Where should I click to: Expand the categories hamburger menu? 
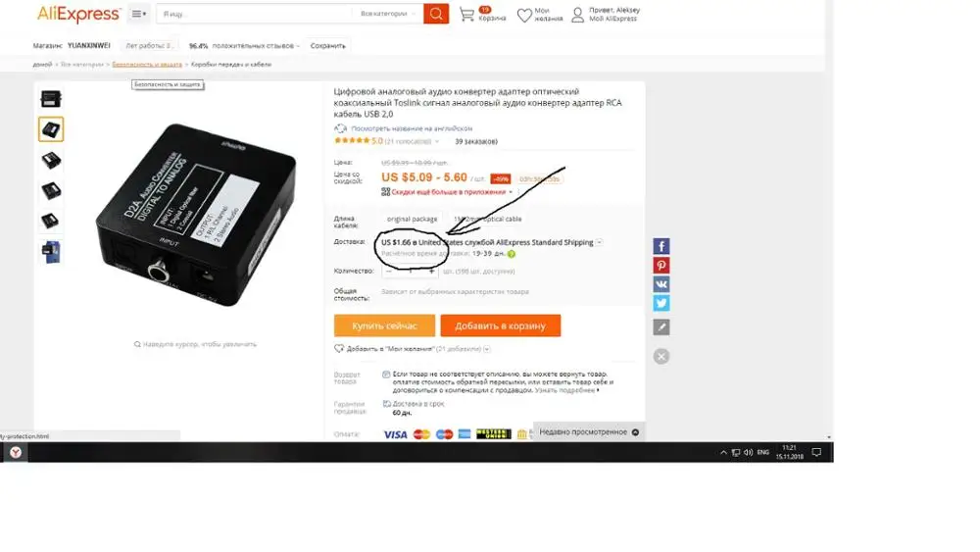click(x=139, y=14)
